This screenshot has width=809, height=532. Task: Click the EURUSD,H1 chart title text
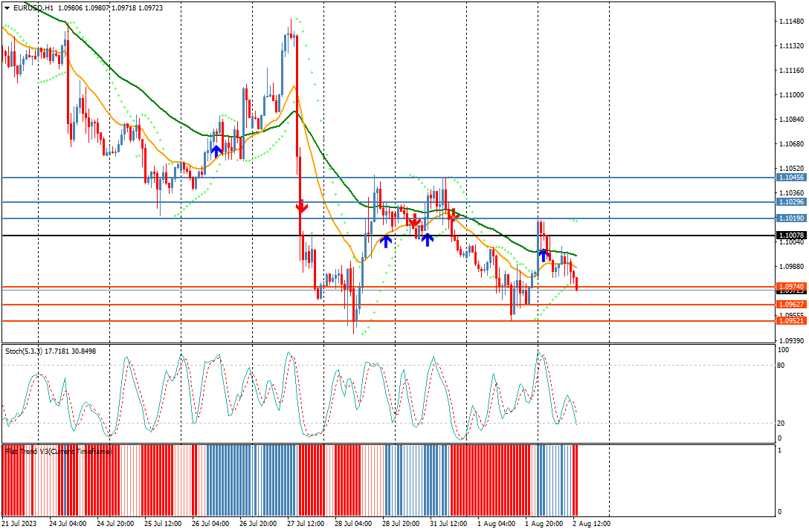[33, 7]
